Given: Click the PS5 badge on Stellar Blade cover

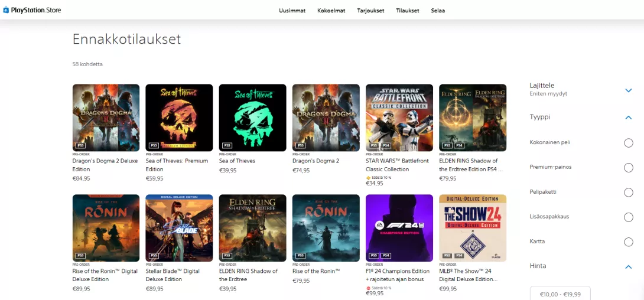Looking at the screenshot, I should pos(154,256).
